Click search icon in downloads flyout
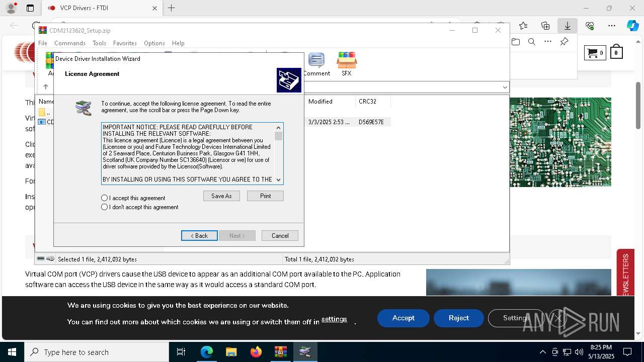 click(532, 42)
